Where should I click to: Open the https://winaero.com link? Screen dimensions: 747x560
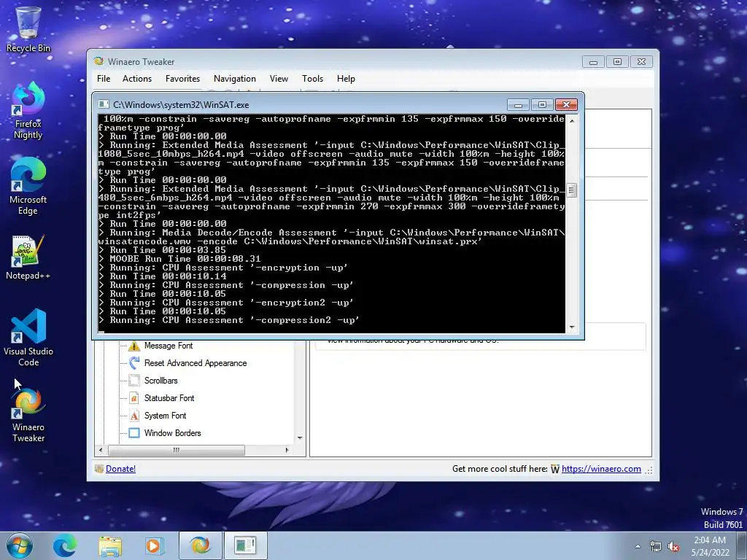click(x=601, y=469)
